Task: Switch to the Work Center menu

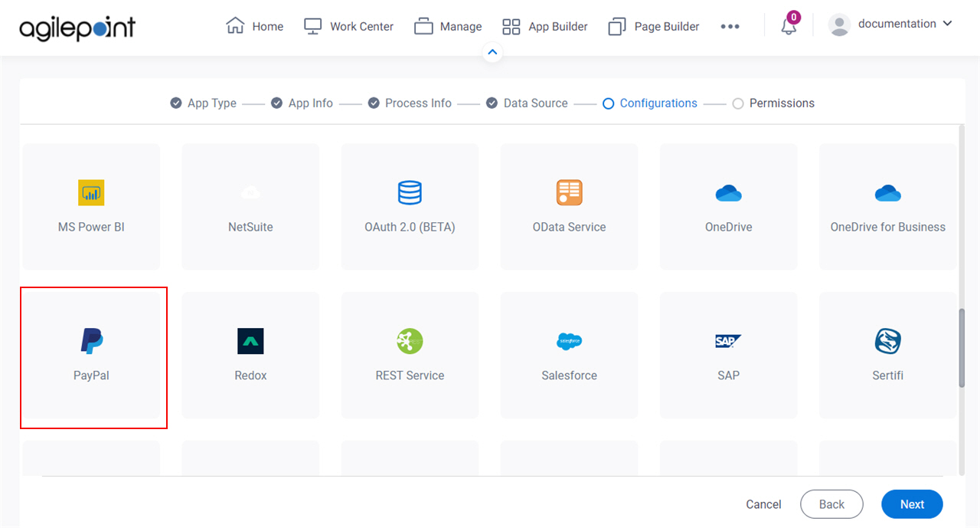Action: click(x=348, y=27)
